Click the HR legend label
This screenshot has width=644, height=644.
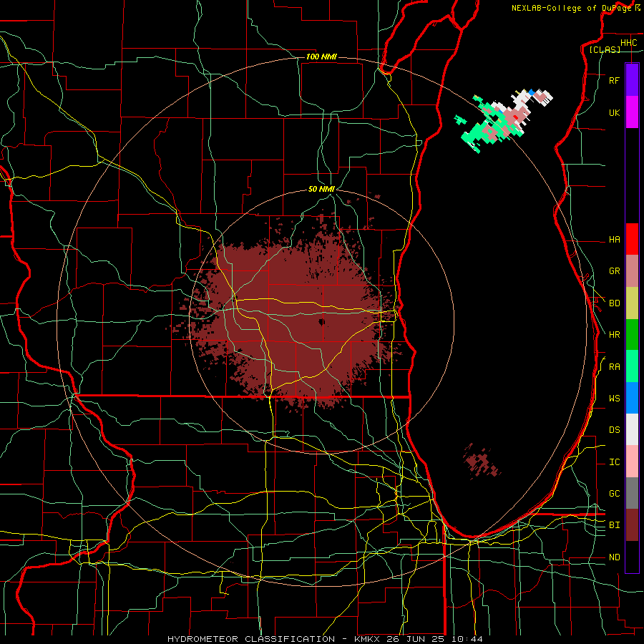(614, 335)
